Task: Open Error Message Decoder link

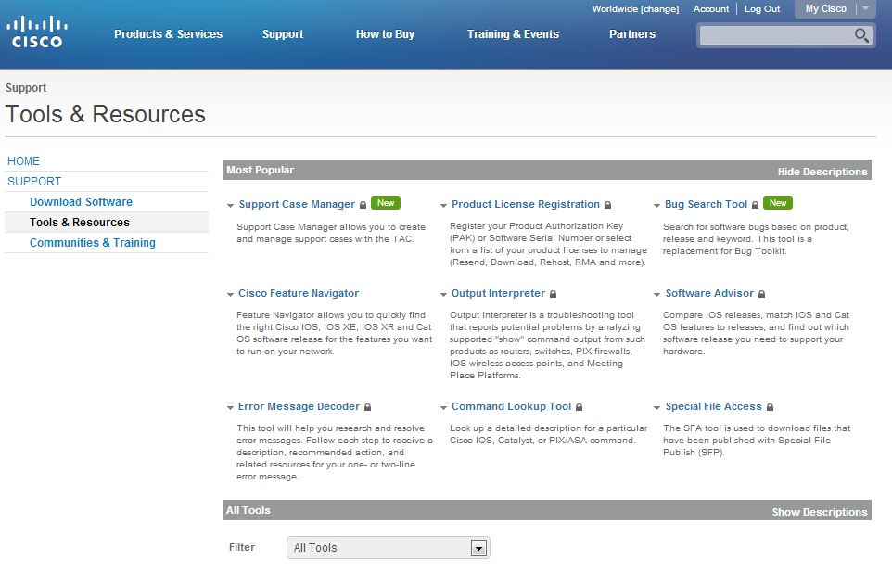Action: 299,407
